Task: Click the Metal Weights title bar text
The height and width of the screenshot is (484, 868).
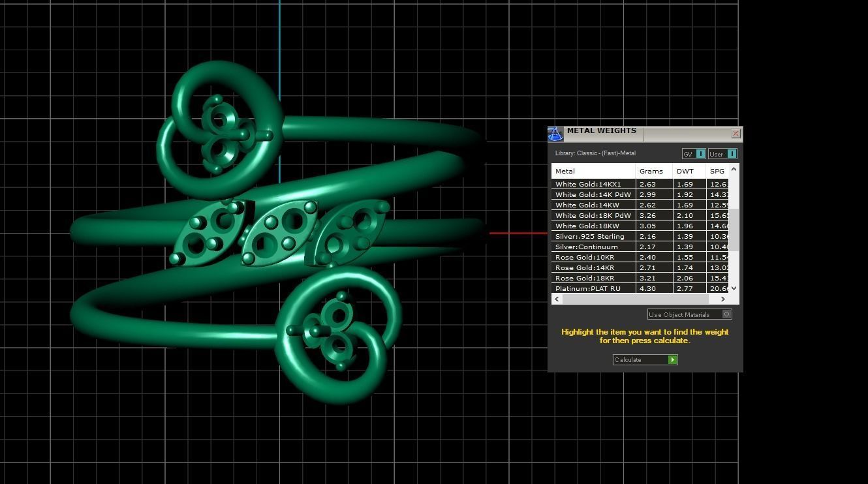Action: pyautogui.click(x=601, y=130)
